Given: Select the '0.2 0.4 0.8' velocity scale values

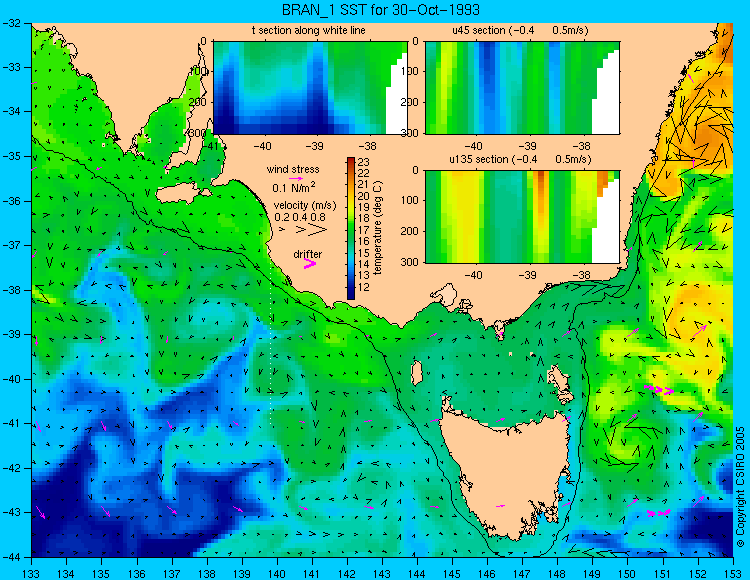Looking at the screenshot, I should 299,218.
